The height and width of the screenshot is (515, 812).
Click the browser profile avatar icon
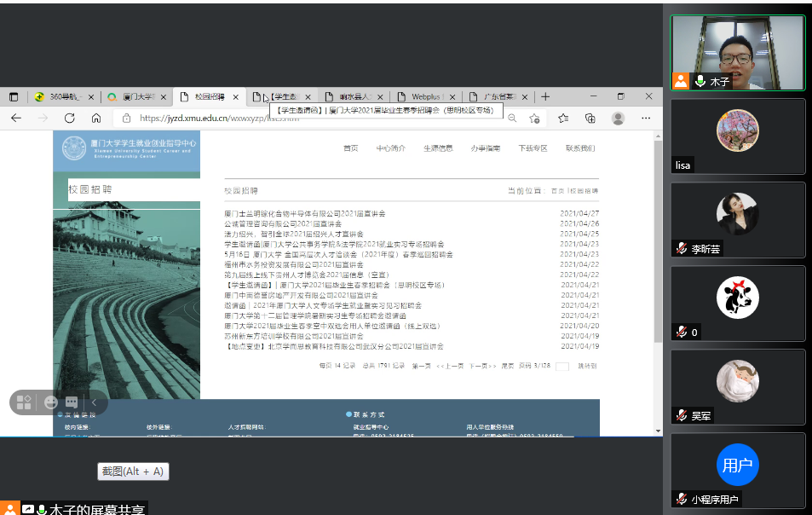(x=618, y=119)
